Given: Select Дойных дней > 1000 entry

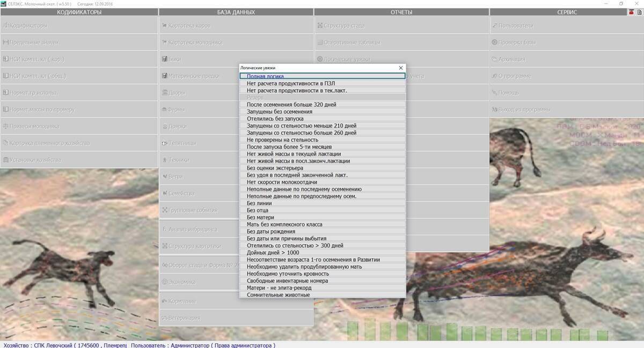Looking at the screenshot, I should click(x=322, y=253).
